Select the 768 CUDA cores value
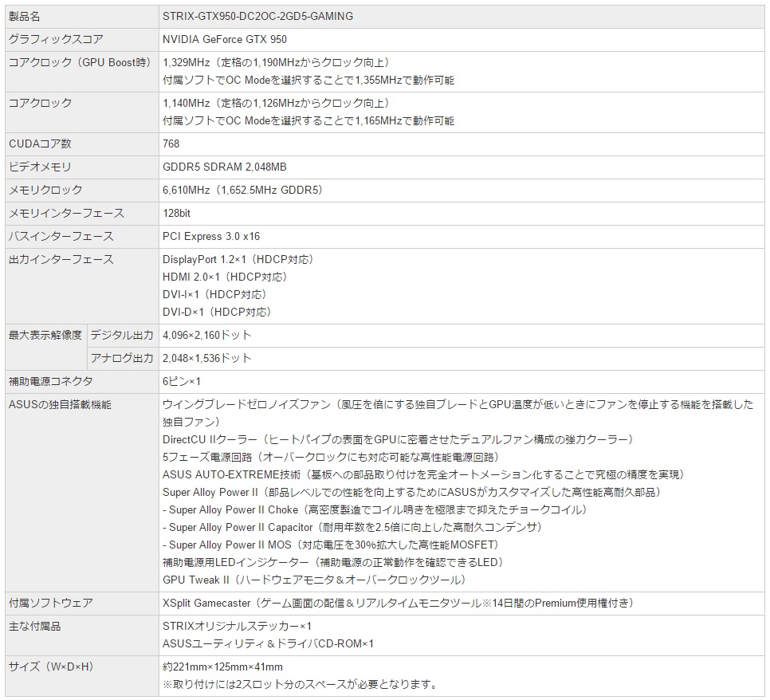Image resolution: width=770 pixels, height=700 pixels. [x=171, y=144]
